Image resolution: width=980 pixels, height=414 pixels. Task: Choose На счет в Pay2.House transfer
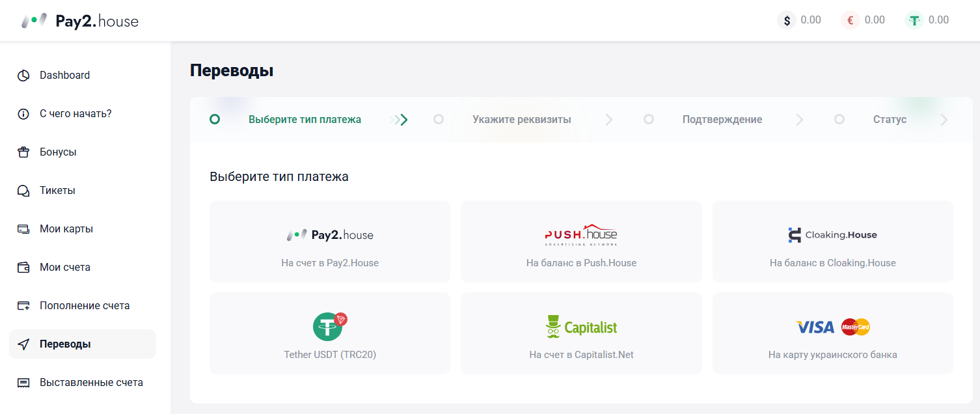click(x=330, y=241)
